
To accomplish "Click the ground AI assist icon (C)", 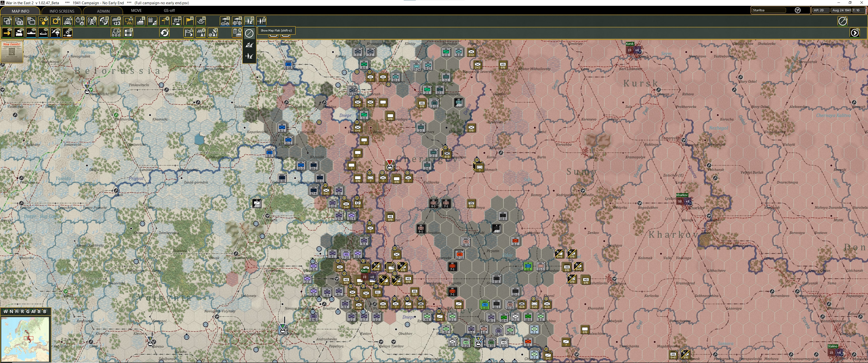I will pos(201,33).
